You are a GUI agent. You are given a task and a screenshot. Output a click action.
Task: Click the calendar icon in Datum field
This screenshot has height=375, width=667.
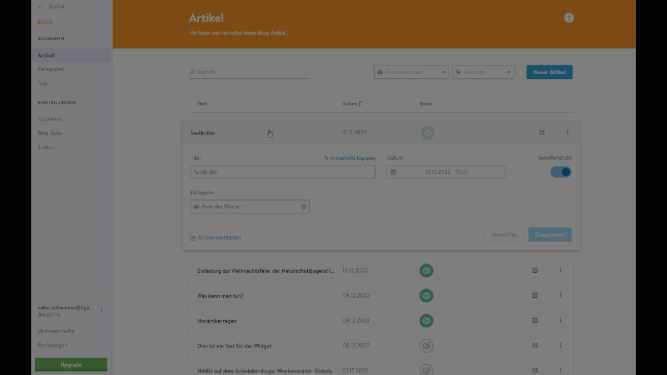coord(393,172)
